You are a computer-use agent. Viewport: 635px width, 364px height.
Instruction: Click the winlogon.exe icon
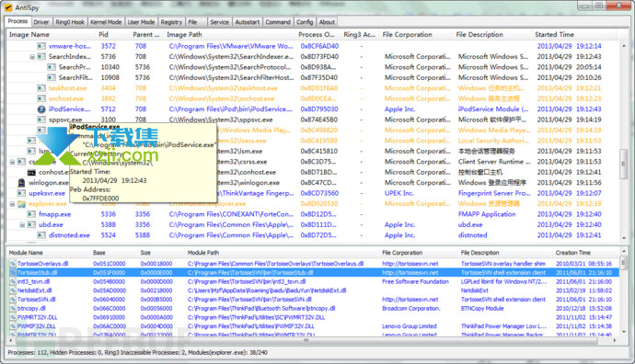(21, 183)
